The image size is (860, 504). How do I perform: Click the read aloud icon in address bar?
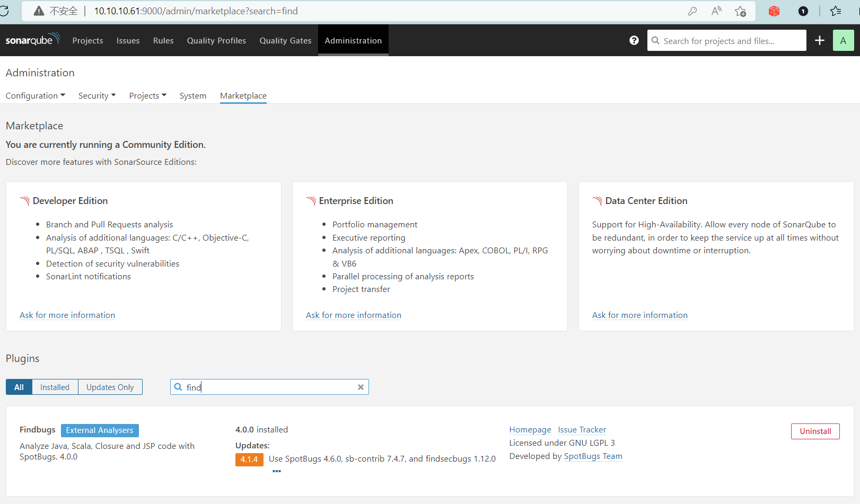716,11
